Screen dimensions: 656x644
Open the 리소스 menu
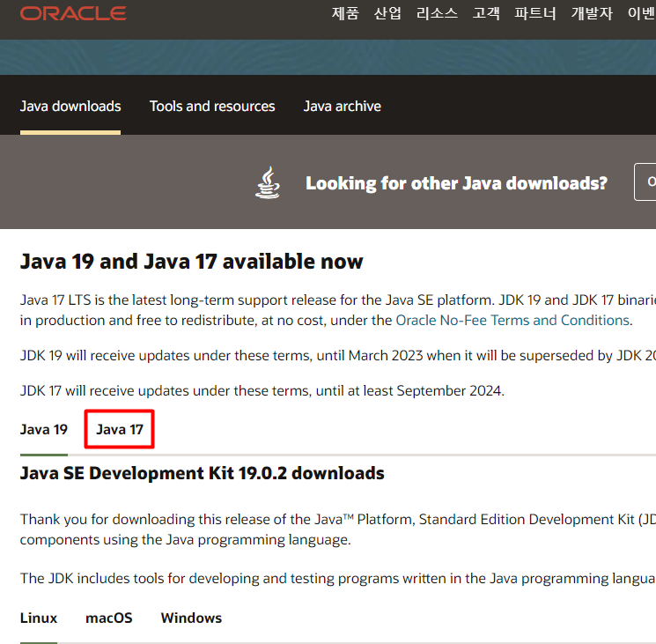point(437,13)
